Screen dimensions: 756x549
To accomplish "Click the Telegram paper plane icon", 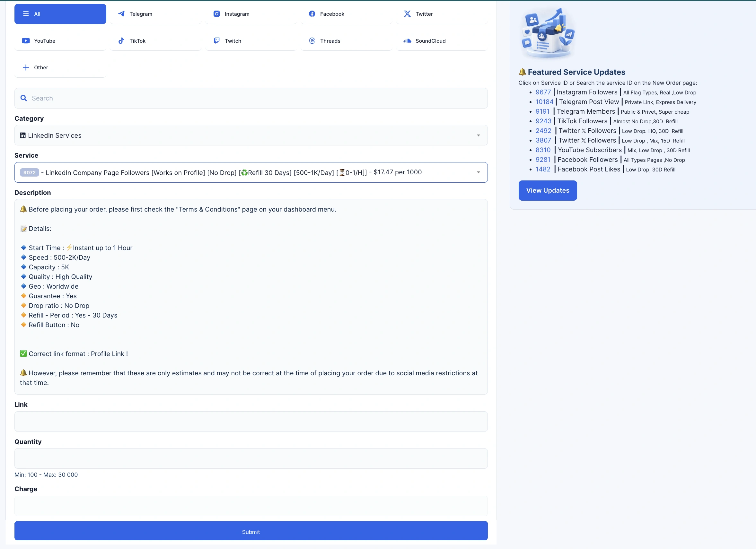I will pos(121,14).
